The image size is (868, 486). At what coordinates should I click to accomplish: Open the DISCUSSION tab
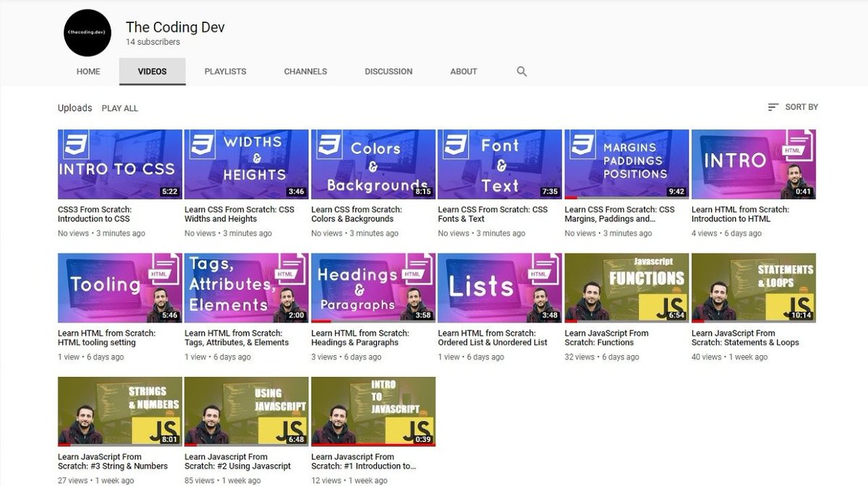click(388, 72)
